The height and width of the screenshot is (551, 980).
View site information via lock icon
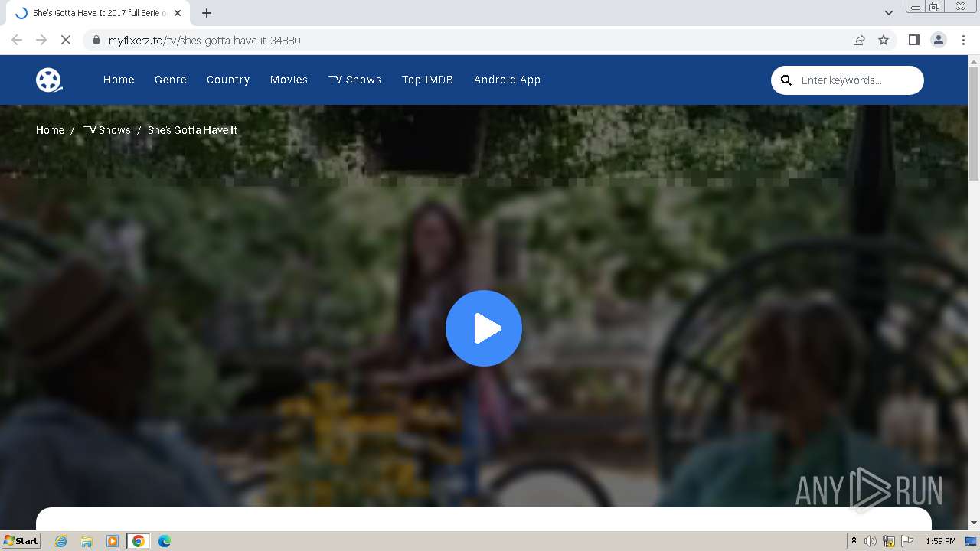tap(96, 40)
